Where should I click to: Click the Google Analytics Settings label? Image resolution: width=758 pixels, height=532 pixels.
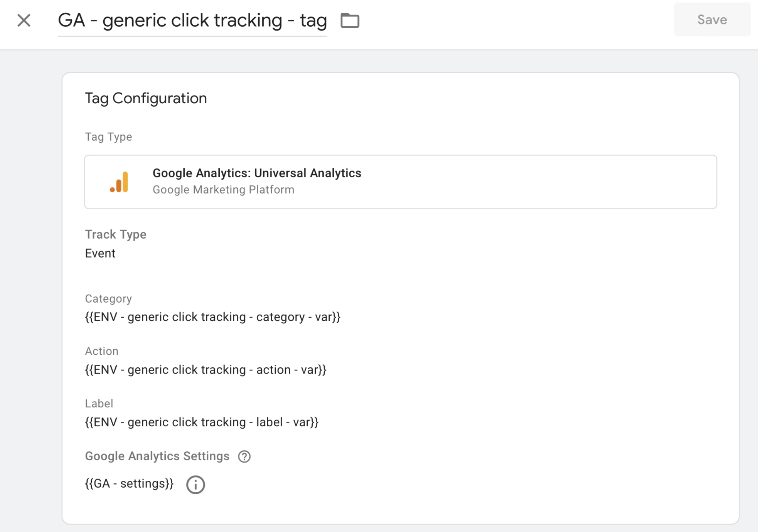tap(157, 456)
